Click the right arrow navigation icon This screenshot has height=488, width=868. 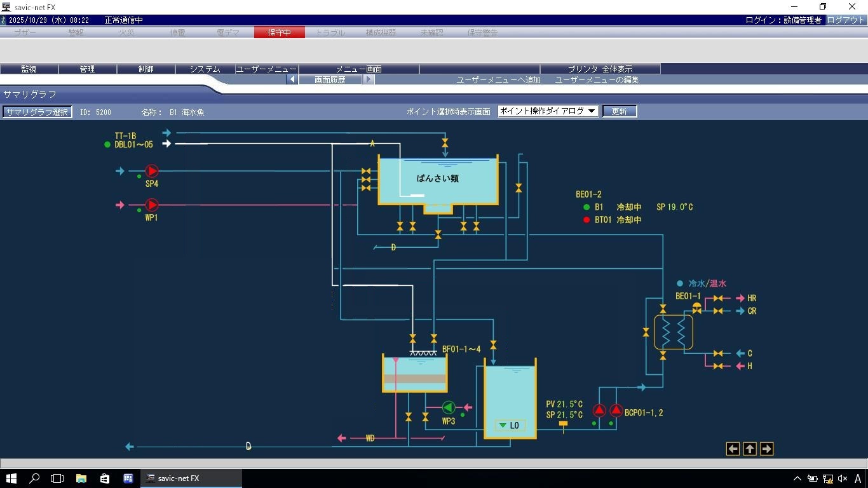tap(766, 449)
